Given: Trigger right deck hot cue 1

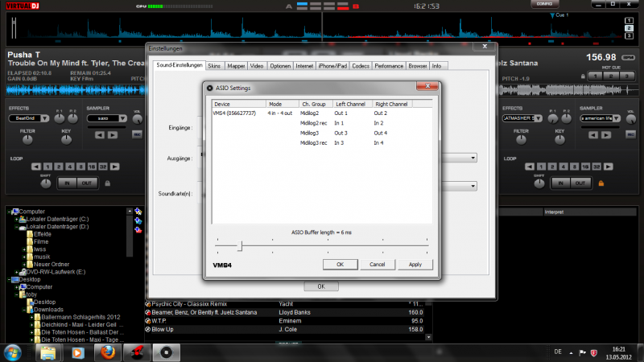Looking at the screenshot, I should [595, 76].
